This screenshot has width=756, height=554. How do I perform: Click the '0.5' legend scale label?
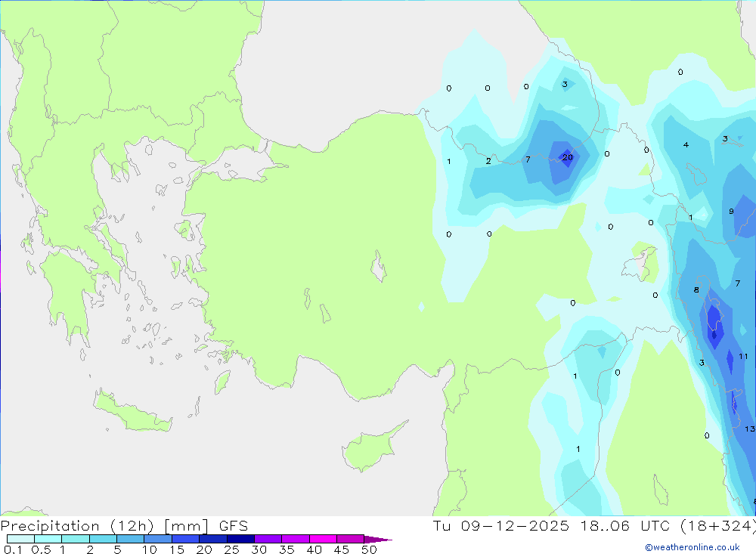[x=41, y=549]
